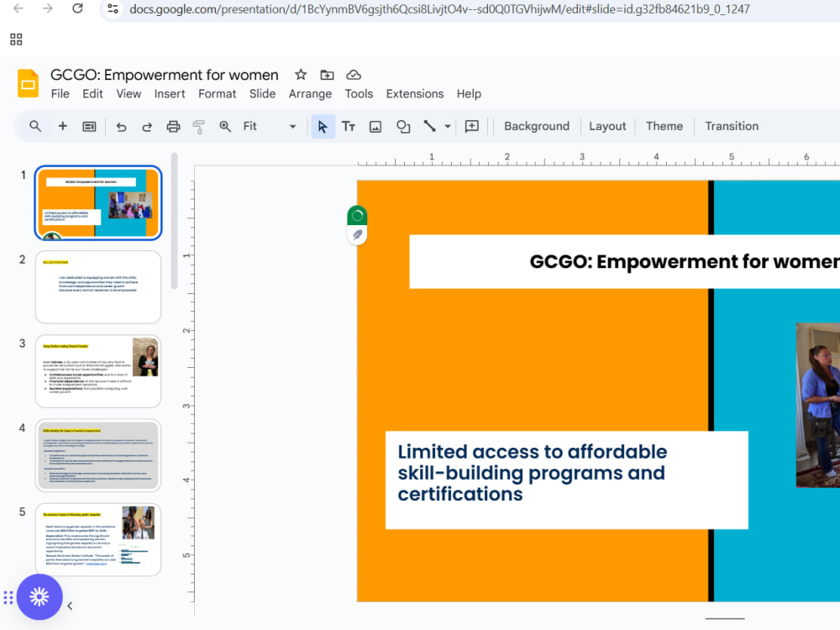This screenshot has width=840, height=630.
Task: Click the undo arrow in toolbar
Action: [x=122, y=127]
